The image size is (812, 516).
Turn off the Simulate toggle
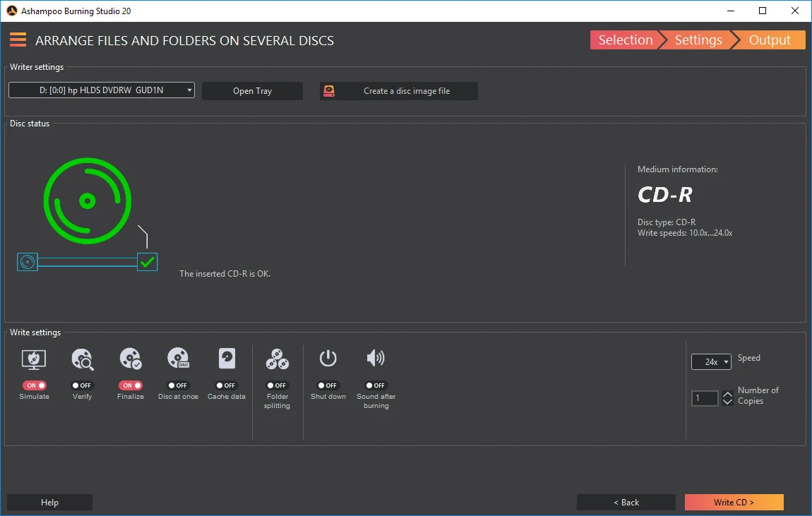[34, 385]
